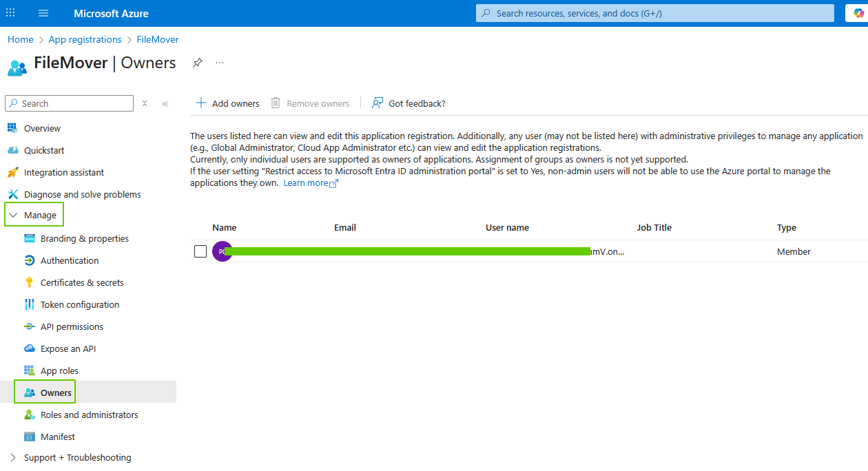Open the Learn more link
The image size is (868, 471).
pyautogui.click(x=306, y=182)
